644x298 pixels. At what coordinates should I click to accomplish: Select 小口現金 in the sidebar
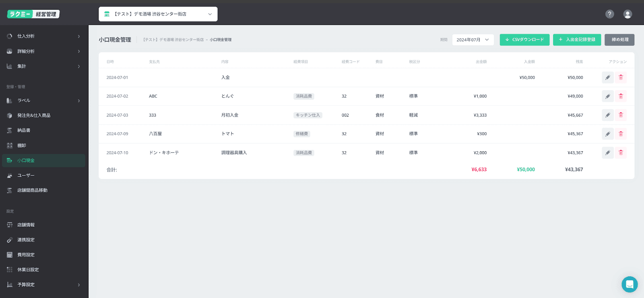coord(43,160)
